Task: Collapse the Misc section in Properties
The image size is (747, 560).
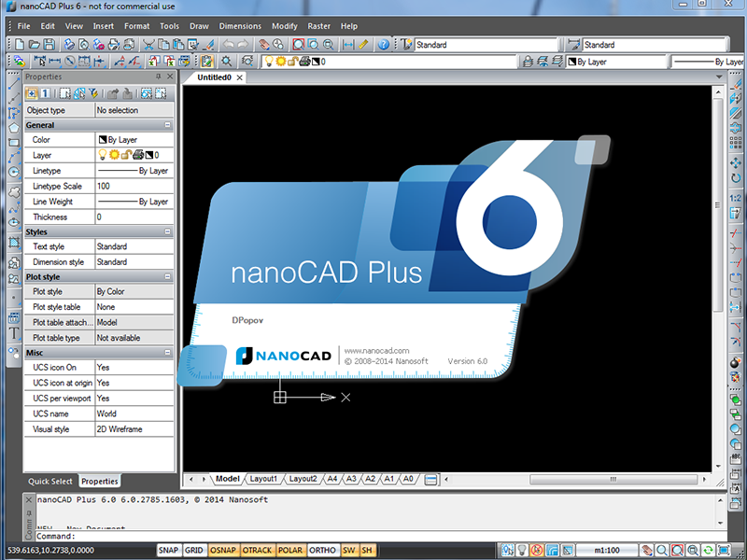Action: point(168,353)
